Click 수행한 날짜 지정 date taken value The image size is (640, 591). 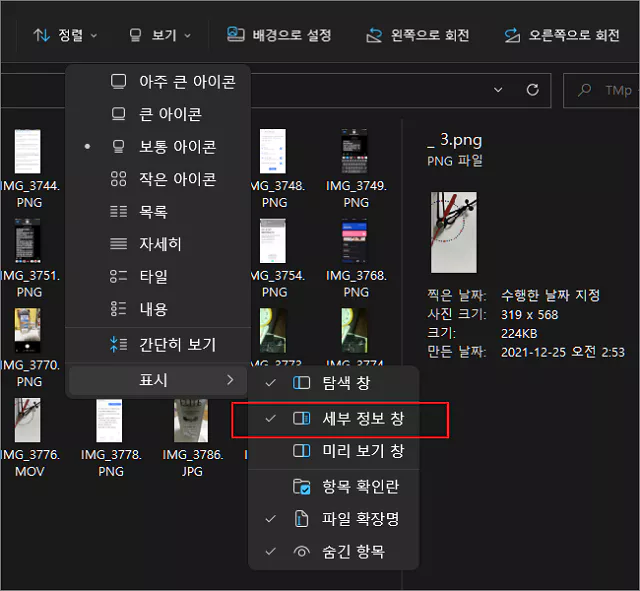[550, 295]
